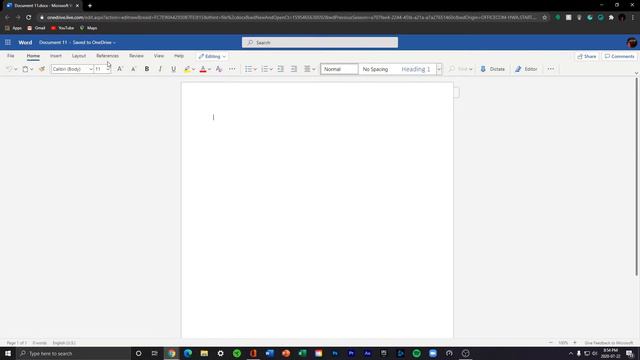Apply a numbered list
640x360 pixels.
click(x=264, y=69)
